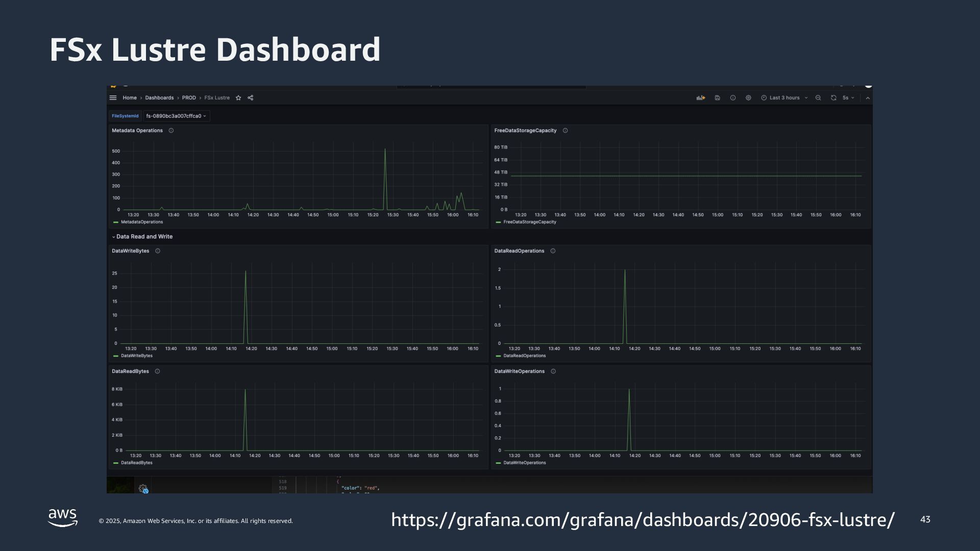This screenshot has width=980, height=551.
Task: Open the grafana.com dashboards URL link
Action: click(643, 520)
